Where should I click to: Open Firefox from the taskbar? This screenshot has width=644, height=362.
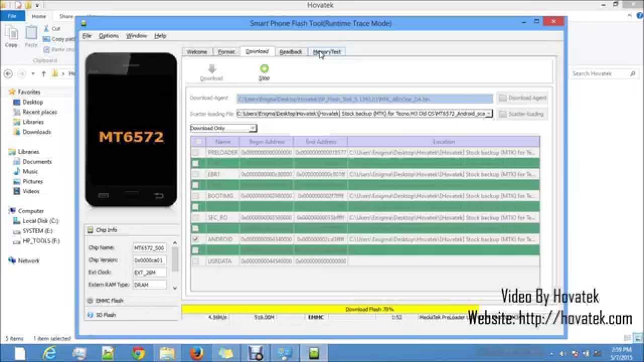pos(197,353)
